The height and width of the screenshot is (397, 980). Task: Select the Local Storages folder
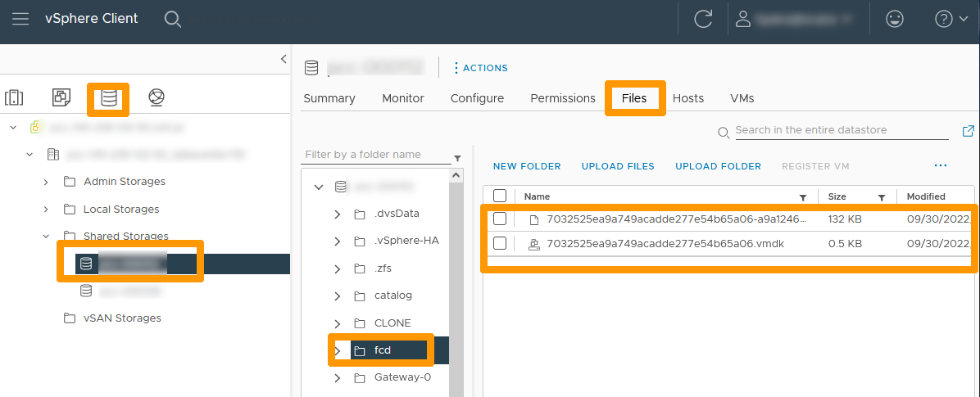pos(121,209)
